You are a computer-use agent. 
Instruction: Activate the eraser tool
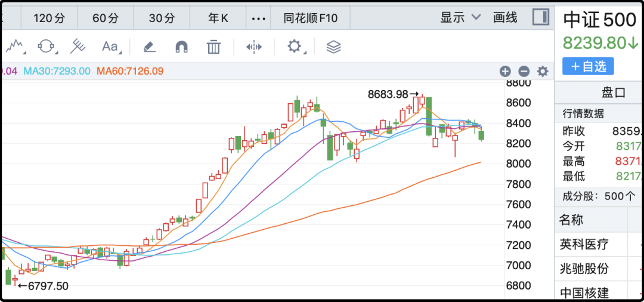coord(150,47)
